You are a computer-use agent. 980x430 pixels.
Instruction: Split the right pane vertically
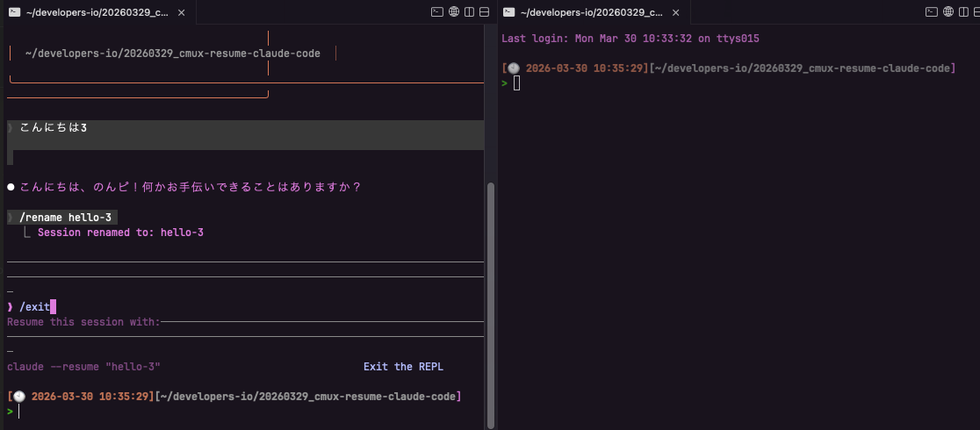point(963,12)
